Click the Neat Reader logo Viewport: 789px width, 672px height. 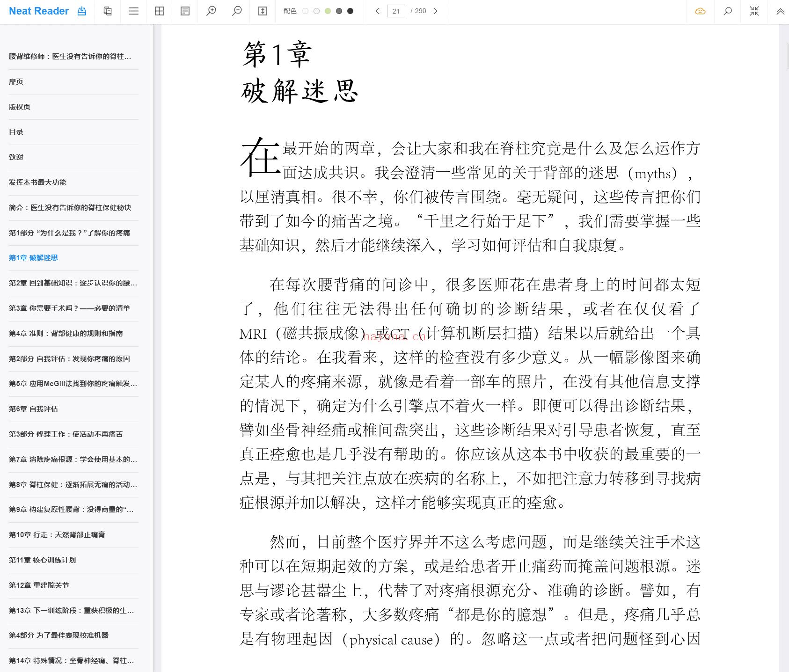coord(39,11)
